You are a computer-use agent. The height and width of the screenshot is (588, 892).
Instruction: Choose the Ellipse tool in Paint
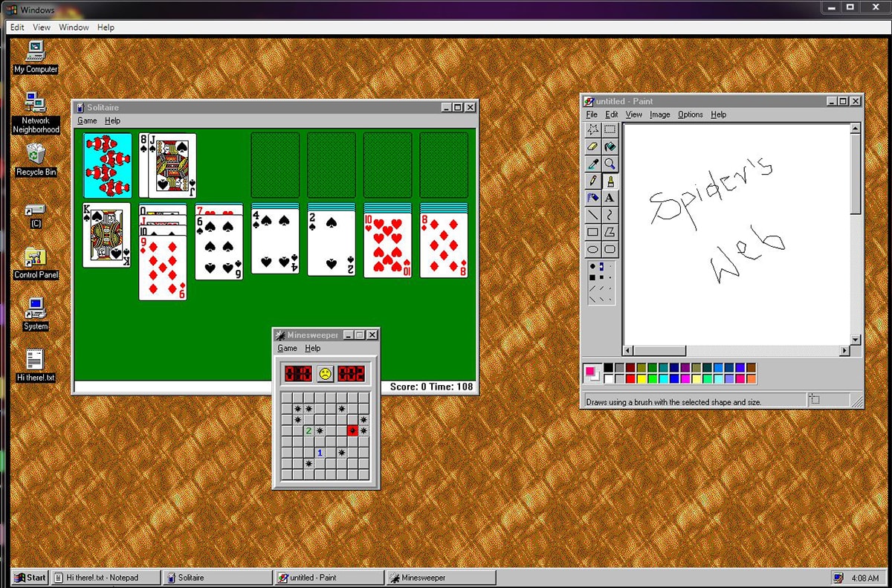pos(593,249)
